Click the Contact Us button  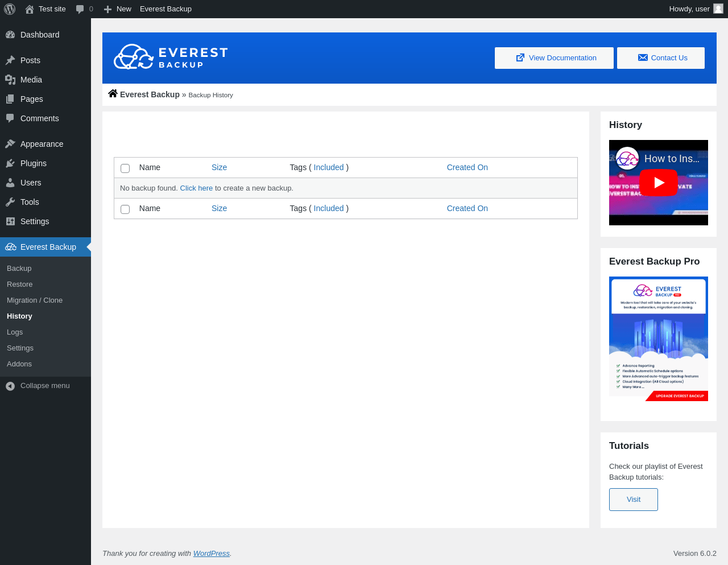[661, 58]
